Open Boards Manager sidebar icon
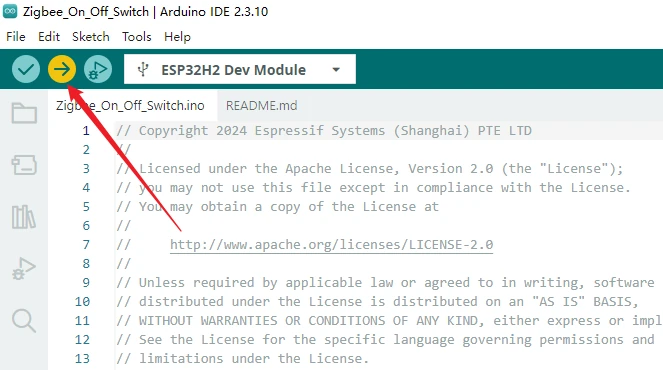 pyautogui.click(x=24, y=164)
